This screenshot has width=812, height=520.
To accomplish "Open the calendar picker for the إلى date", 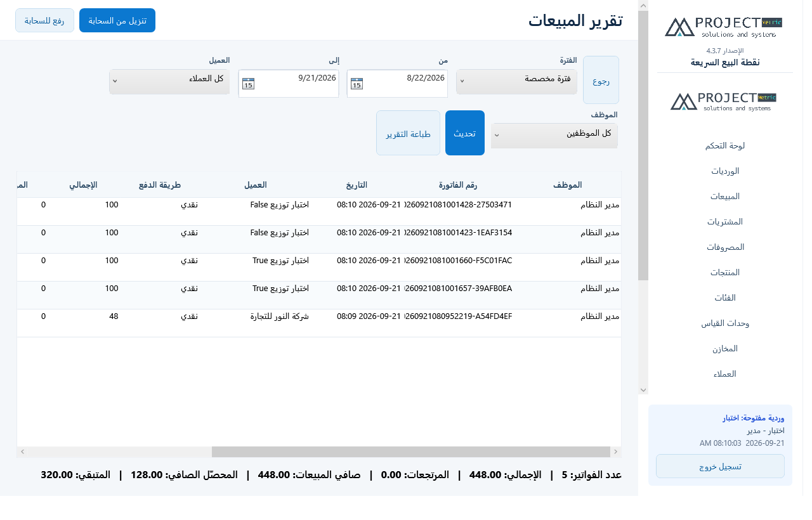I will 249,84.
